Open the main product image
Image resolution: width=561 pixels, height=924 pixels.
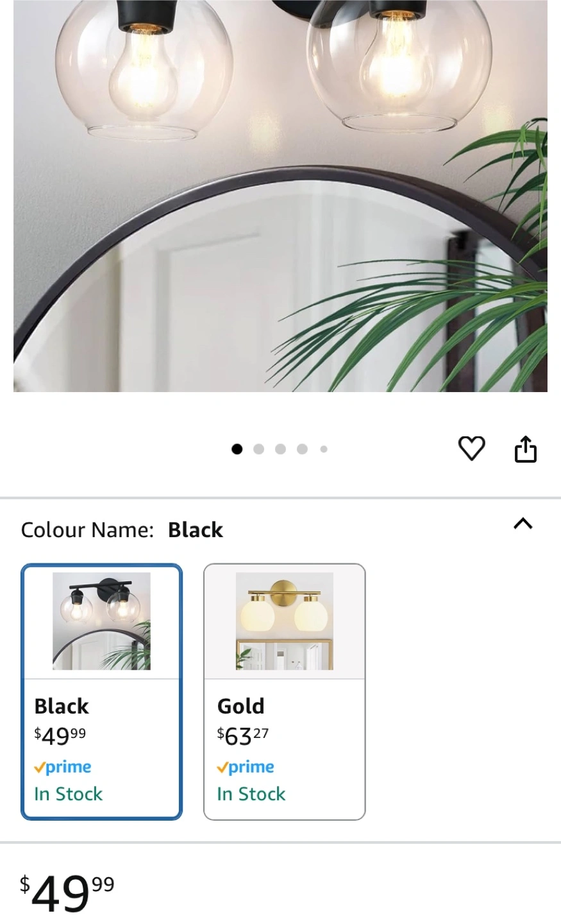point(280,196)
